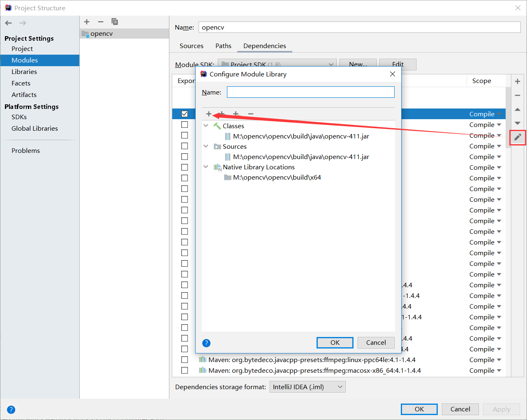Click Cancel in Project Structure window

[x=460, y=409]
